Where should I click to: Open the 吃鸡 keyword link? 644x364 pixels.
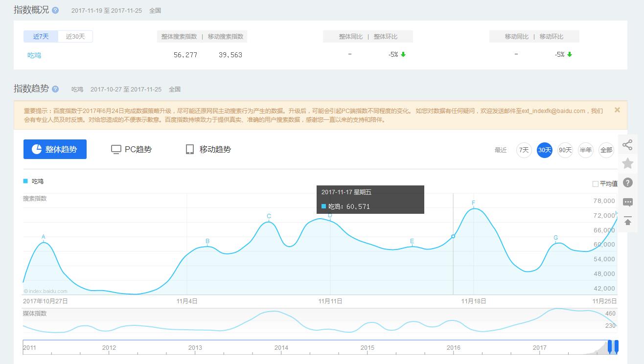pos(33,54)
